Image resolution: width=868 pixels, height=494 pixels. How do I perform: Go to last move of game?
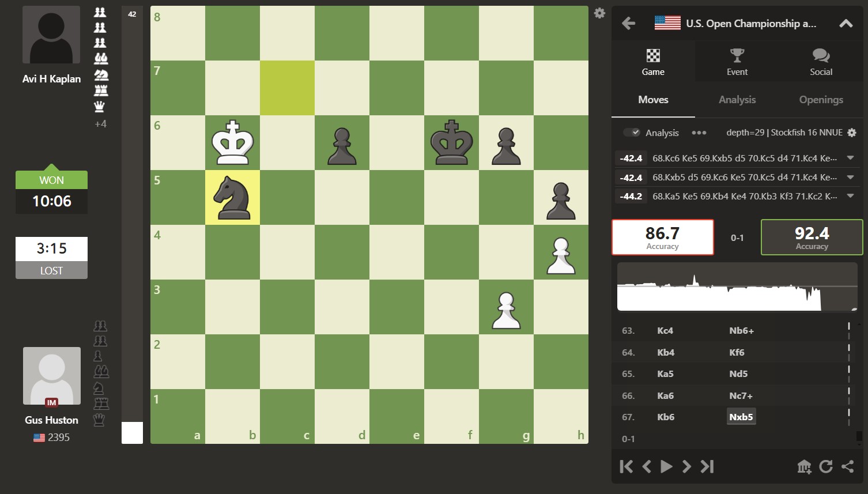tap(707, 466)
